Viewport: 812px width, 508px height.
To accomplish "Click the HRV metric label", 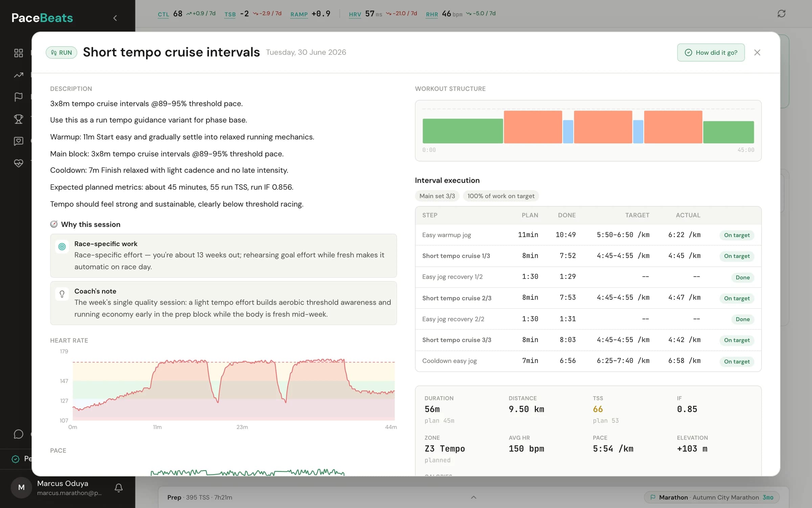I will point(355,14).
